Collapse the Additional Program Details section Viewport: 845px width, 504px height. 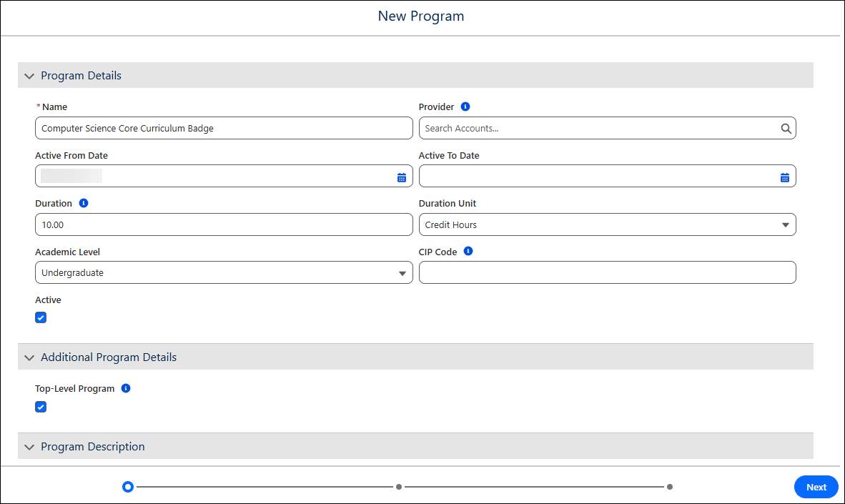29,357
